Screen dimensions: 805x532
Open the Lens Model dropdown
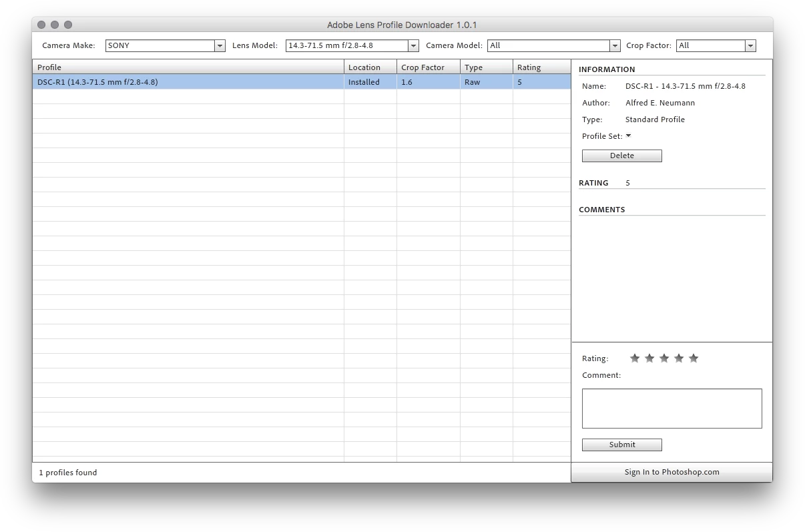[x=352, y=45]
